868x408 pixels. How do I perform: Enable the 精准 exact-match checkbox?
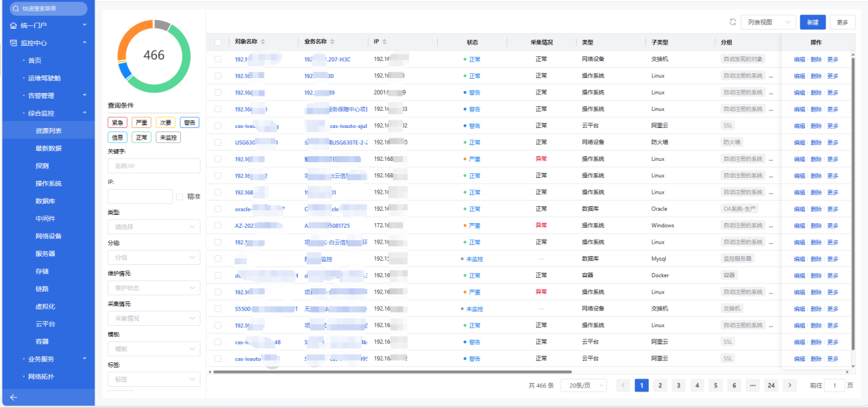pos(179,196)
